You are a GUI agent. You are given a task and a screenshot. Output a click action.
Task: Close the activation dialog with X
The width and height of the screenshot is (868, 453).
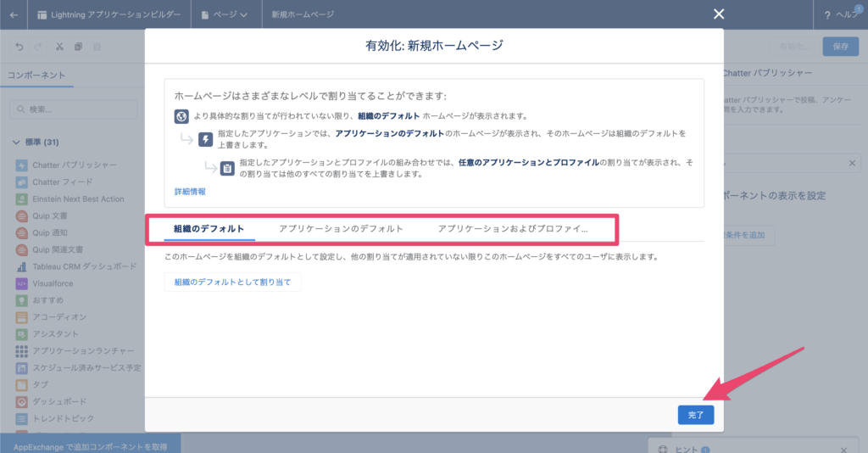pos(719,14)
